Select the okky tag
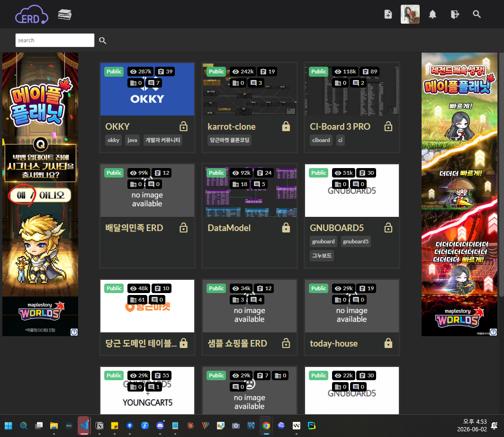 tap(114, 140)
